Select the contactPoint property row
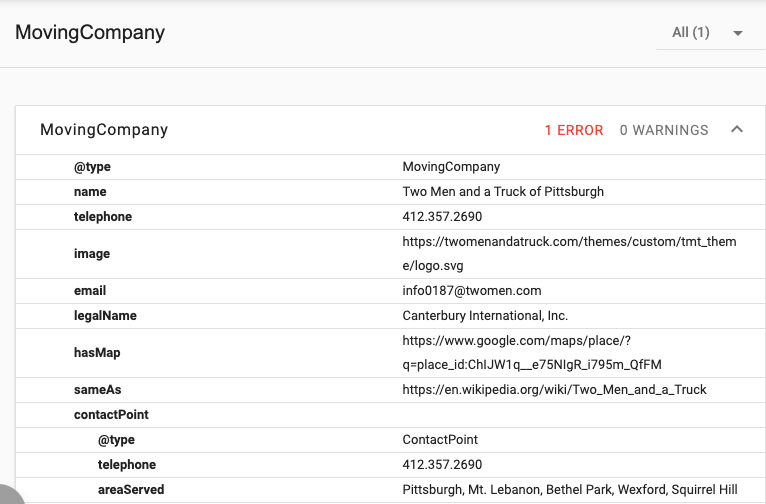This screenshot has width=766, height=504. pyautogui.click(x=111, y=414)
